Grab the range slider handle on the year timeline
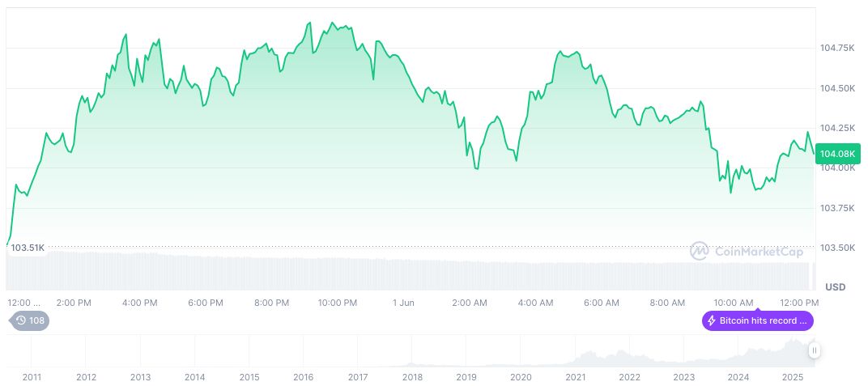 click(814, 350)
